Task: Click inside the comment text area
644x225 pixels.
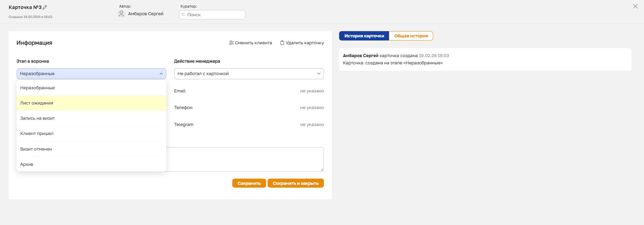Action: click(245, 159)
